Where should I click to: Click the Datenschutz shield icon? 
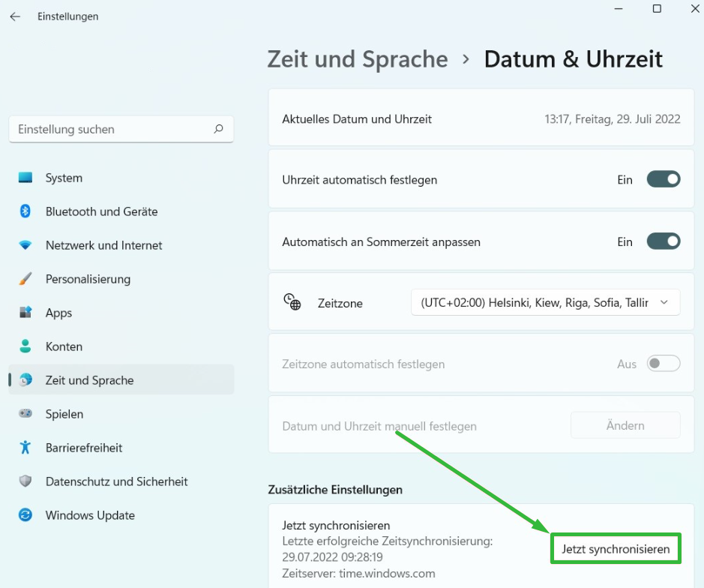25,481
